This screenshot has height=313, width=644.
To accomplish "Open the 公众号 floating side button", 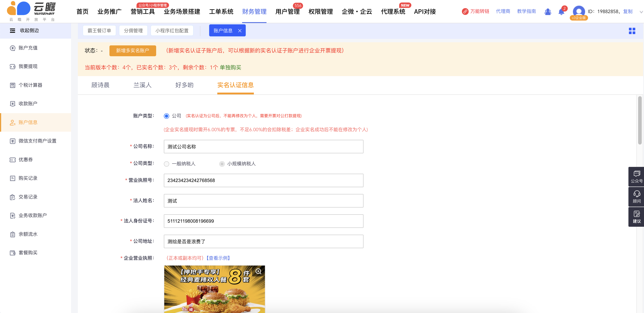I will [x=636, y=177].
